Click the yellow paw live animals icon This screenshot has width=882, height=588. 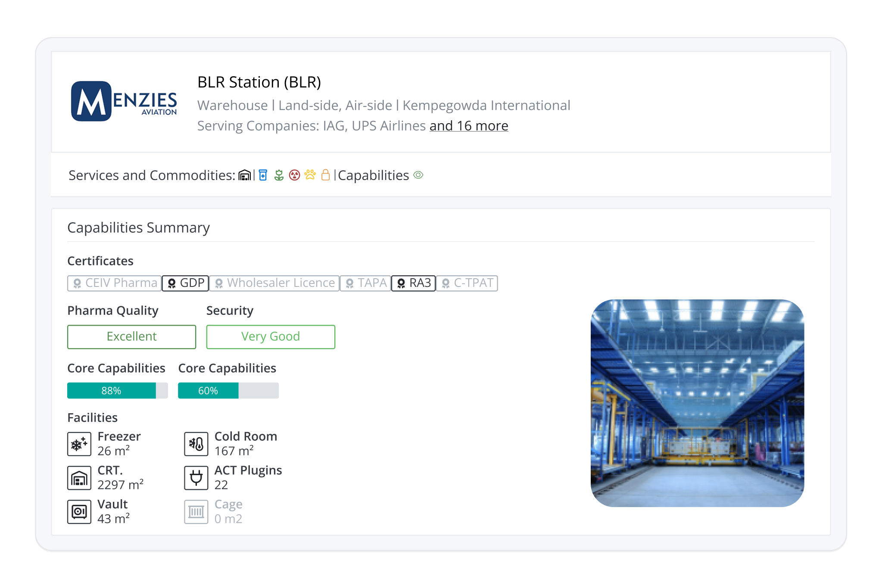pyautogui.click(x=310, y=175)
